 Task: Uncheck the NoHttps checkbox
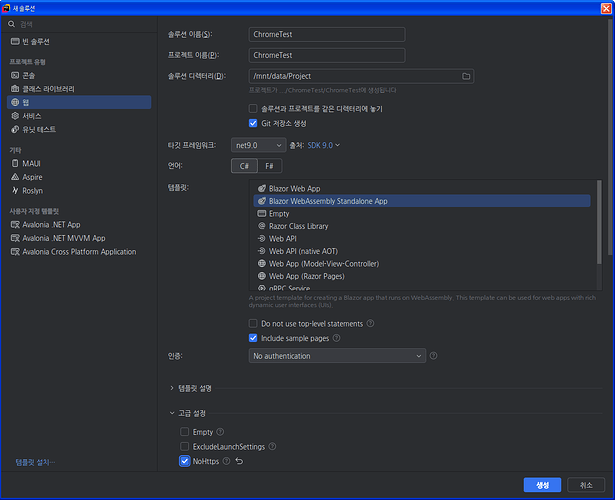(184, 461)
